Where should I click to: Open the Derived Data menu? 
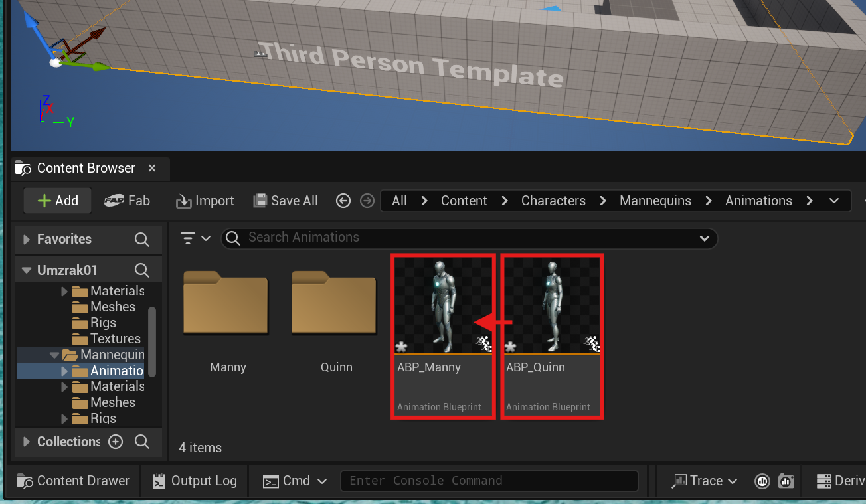pos(840,481)
